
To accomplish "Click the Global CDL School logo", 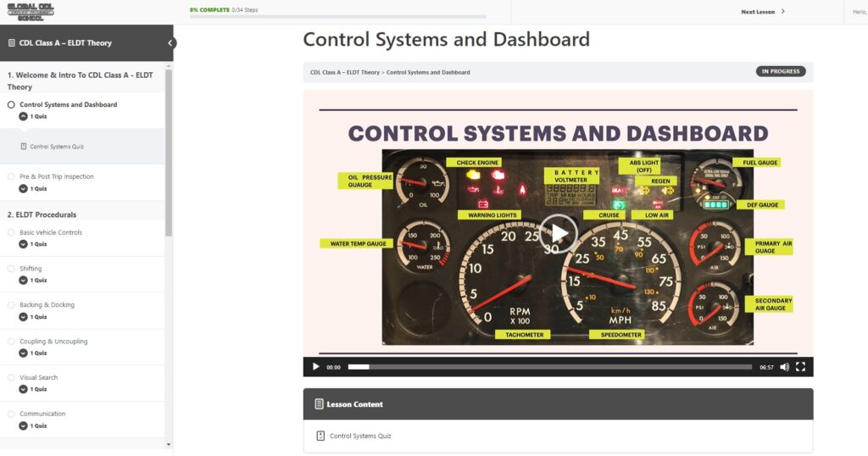I will [x=31, y=11].
